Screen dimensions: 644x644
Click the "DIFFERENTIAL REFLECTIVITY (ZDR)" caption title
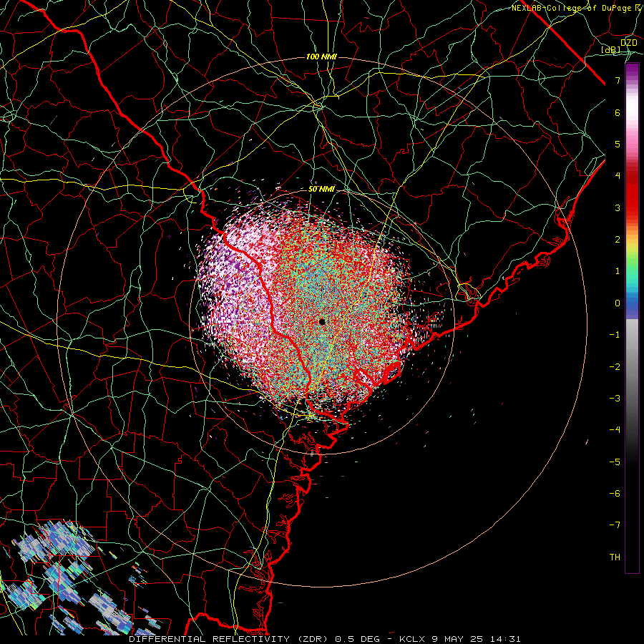click(230, 639)
